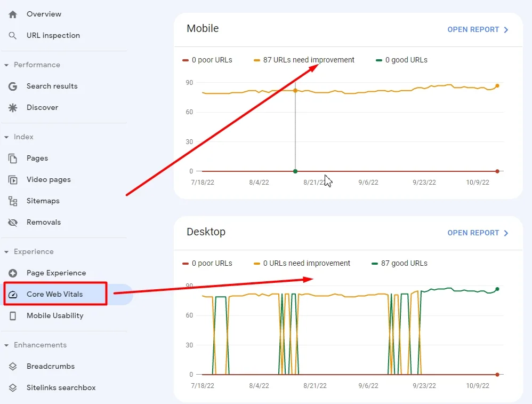Open the Mobile report link
The width and height of the screenshot is (532, 404).
(478, 30)
